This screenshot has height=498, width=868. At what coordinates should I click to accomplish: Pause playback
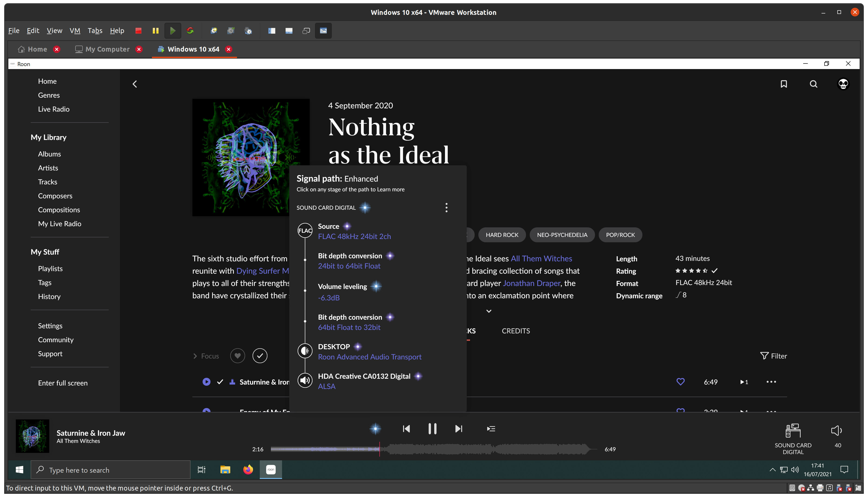coord(432,428)
